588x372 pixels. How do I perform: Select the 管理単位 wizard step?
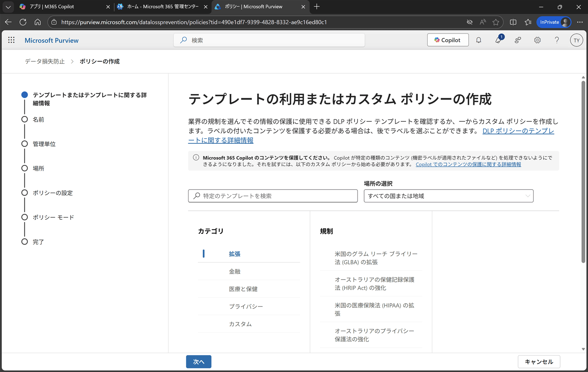click(x=38, y=144)
